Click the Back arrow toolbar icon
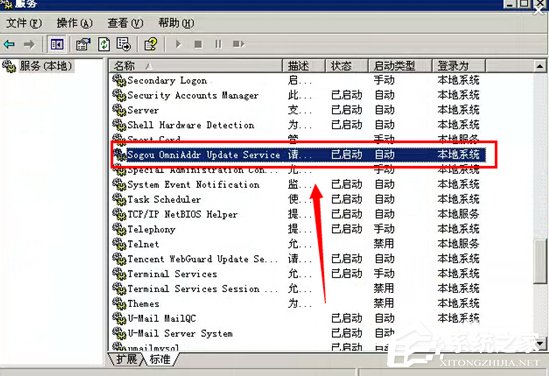The height and width of the screenshot is (376, 549). [9, 44]
